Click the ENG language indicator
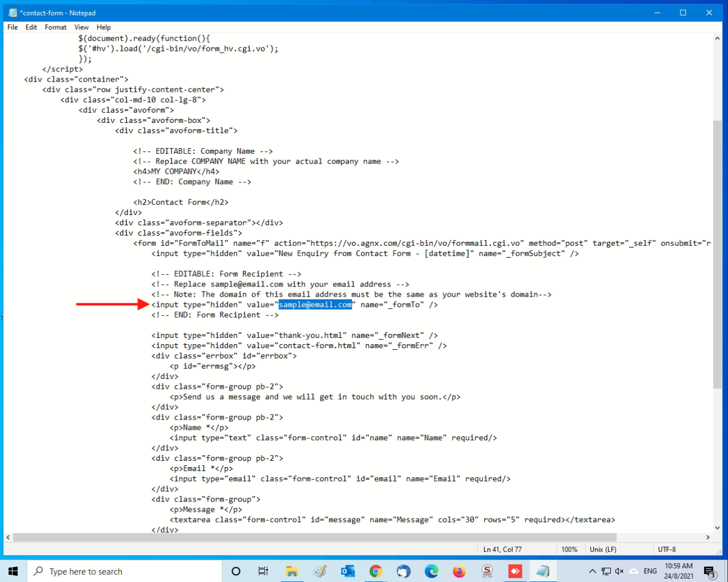 coord(650,571)
